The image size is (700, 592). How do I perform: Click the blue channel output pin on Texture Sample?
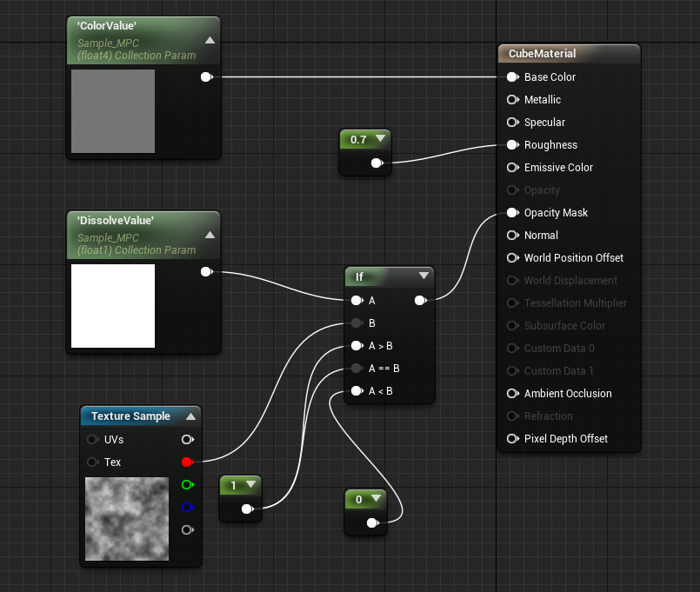186,508
